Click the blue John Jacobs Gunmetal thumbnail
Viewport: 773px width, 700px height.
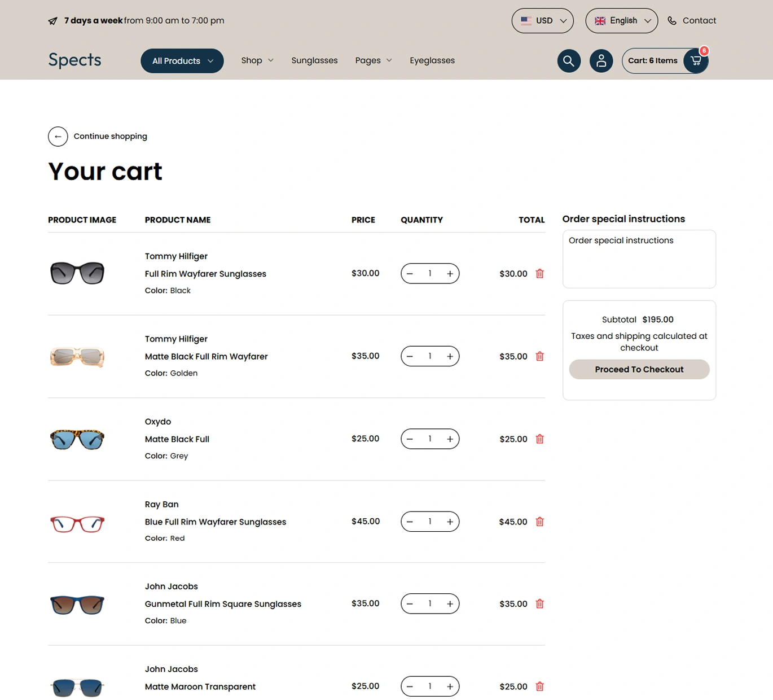[77, 605]
